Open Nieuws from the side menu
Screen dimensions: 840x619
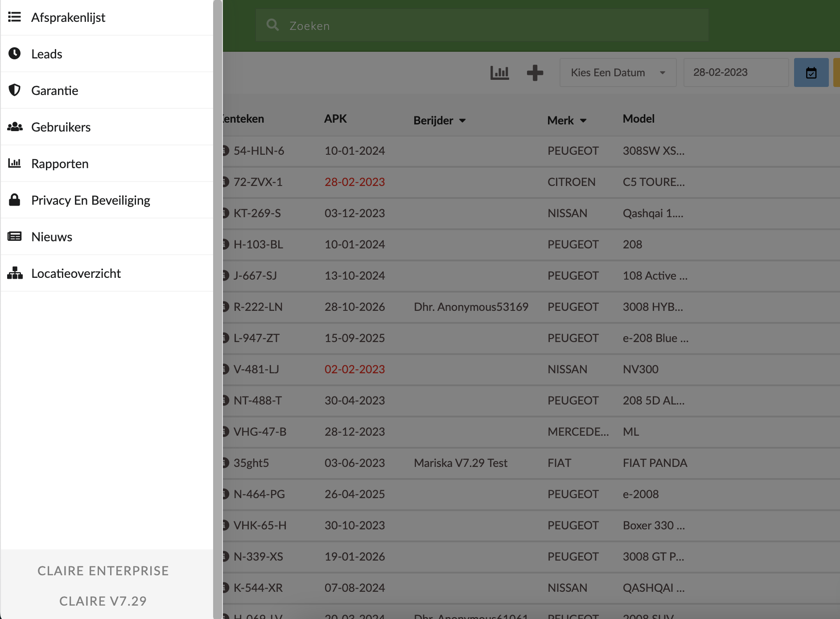[x=52, y=237]
